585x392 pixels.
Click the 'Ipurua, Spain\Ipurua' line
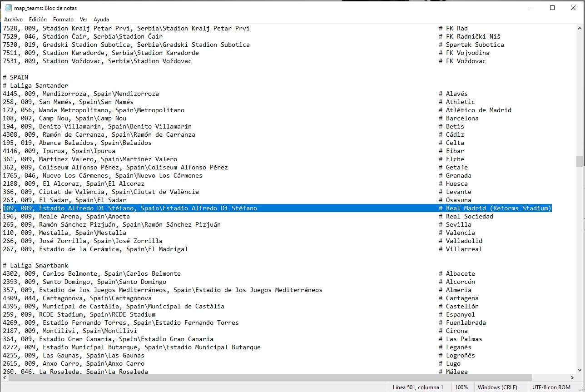click(x=59, y=151)
